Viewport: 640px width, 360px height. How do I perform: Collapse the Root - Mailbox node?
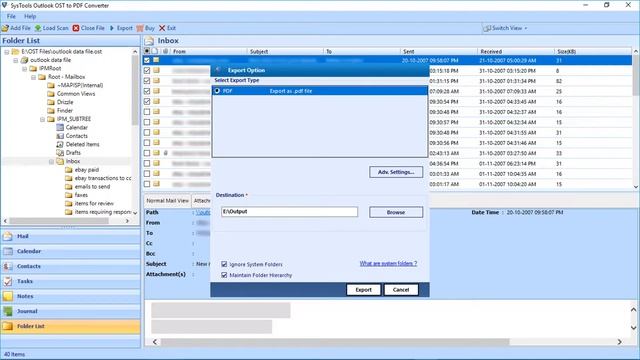coord(34,77)
